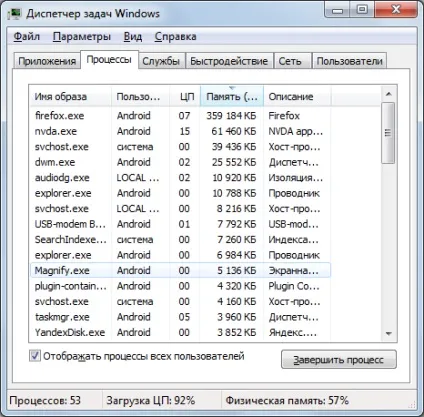Open the Справка menu
424x417 pixels.
[x=175, y=36]
